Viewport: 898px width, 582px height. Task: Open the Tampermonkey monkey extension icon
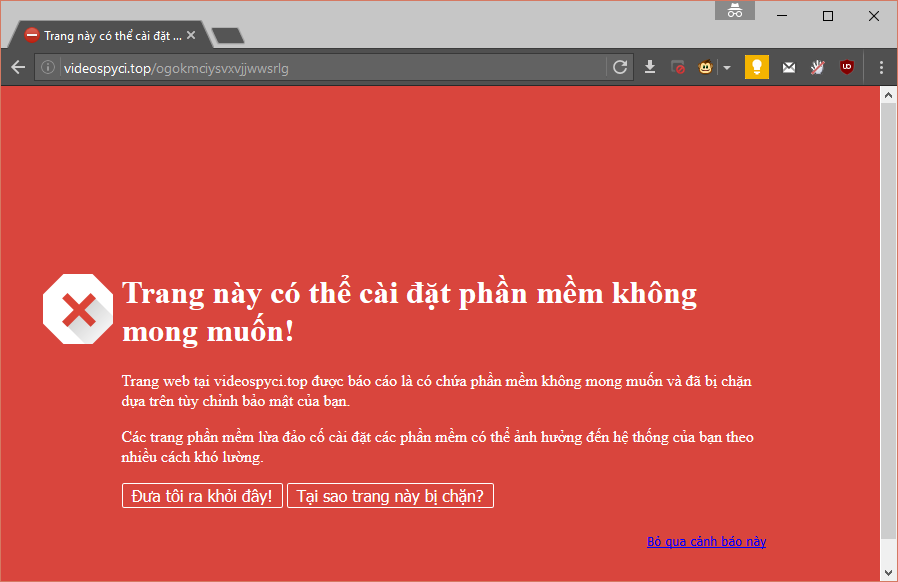coord(706,68)
